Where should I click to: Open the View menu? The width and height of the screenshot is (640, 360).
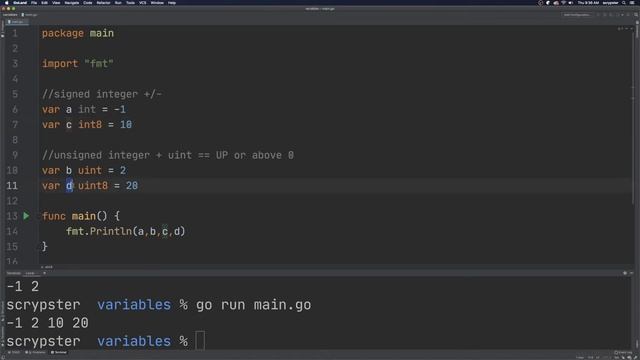pos(56,3)
